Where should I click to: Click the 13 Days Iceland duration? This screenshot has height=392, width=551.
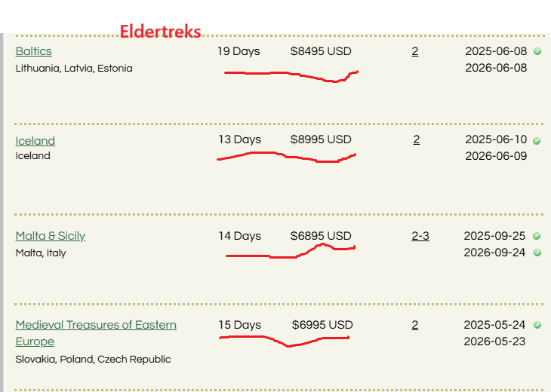tap(240, 139)
